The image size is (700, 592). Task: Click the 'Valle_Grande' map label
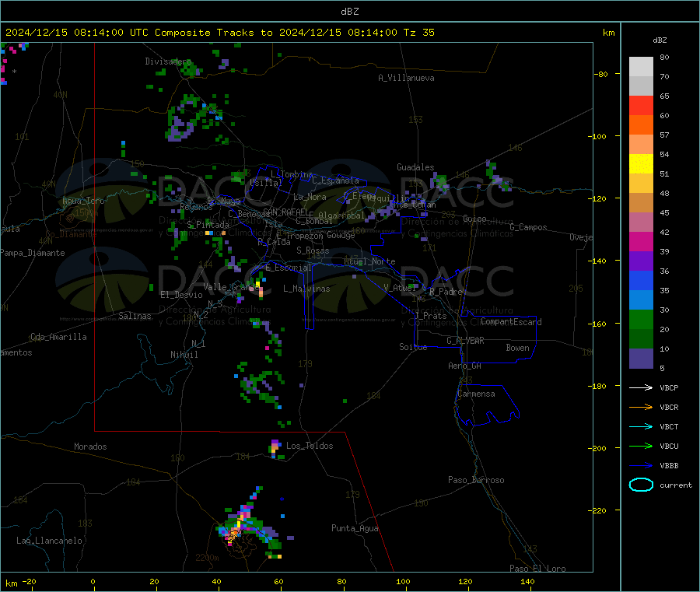(231, 286)
